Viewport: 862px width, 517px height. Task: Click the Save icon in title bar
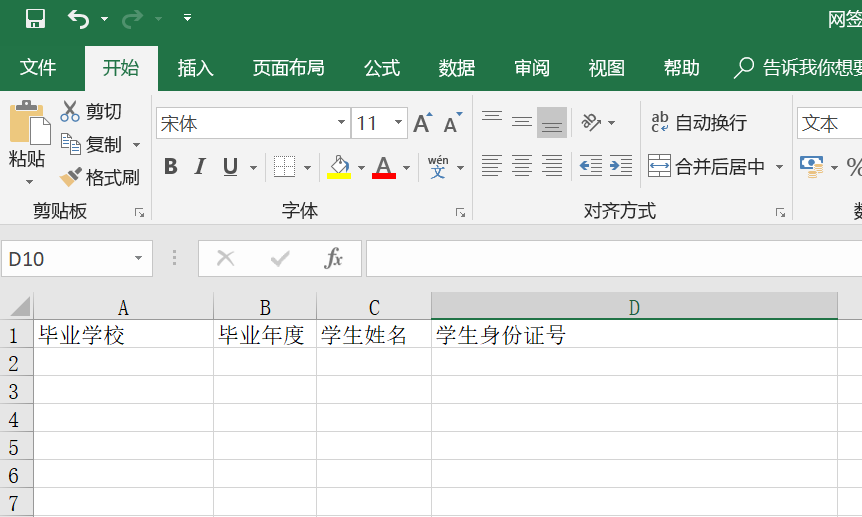click(x=35, y=18)
